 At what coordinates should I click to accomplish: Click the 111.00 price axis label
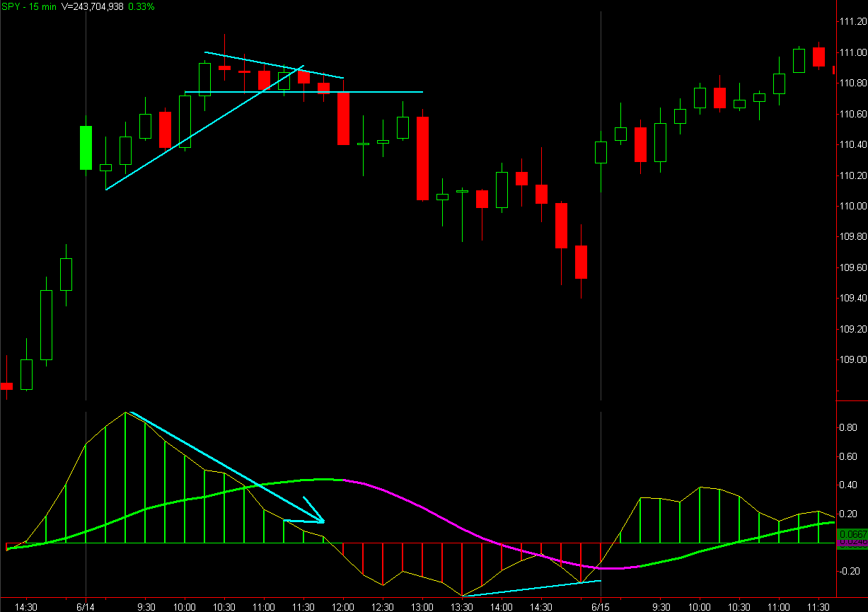click(x=852, y=52)
